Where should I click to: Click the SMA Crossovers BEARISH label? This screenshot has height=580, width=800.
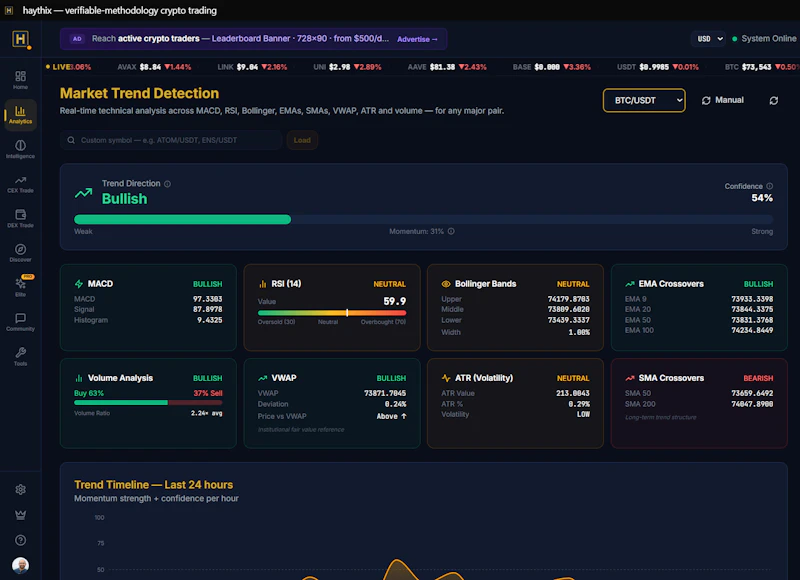pos(758,379)
